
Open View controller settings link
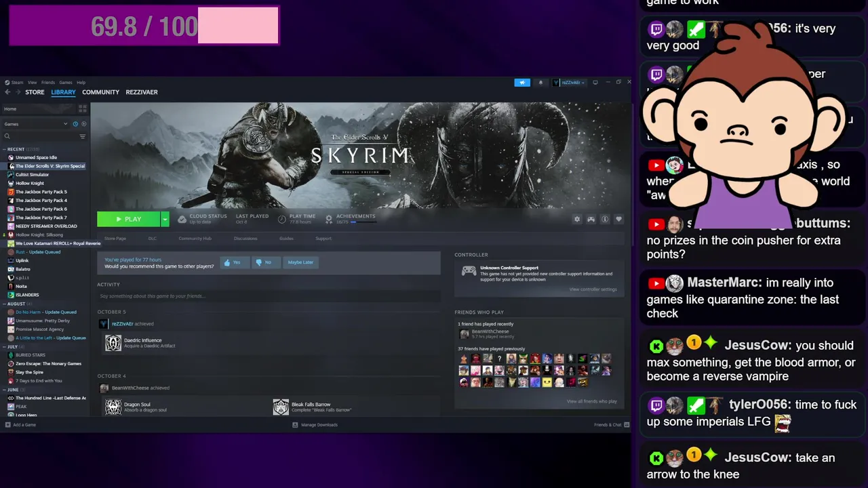pyautogui.click(x=593, y=289)
